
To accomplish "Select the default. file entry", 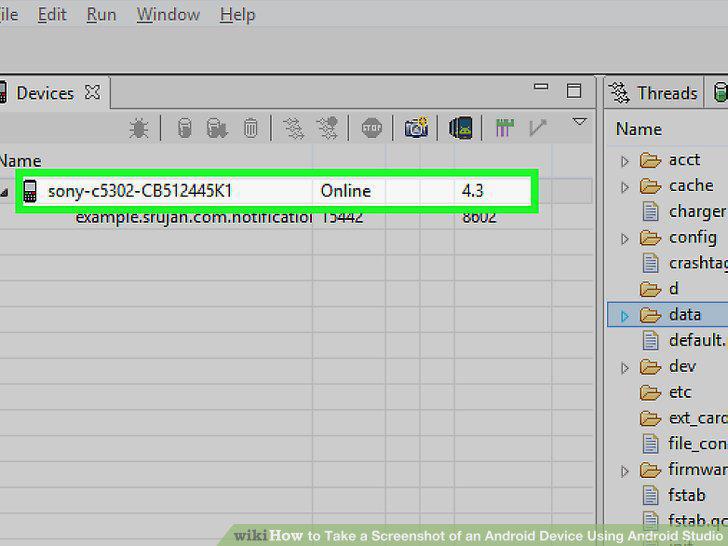I will click(696, 341).
